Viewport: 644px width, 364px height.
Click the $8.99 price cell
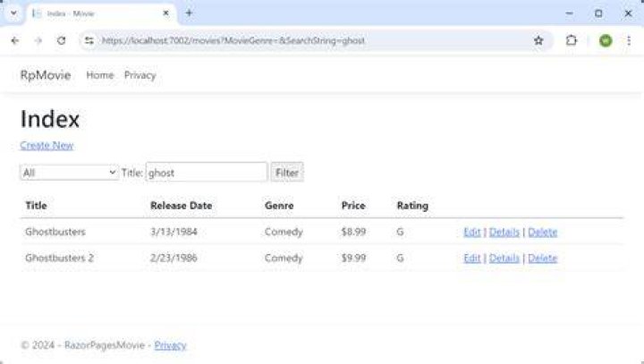pos(353,232)
